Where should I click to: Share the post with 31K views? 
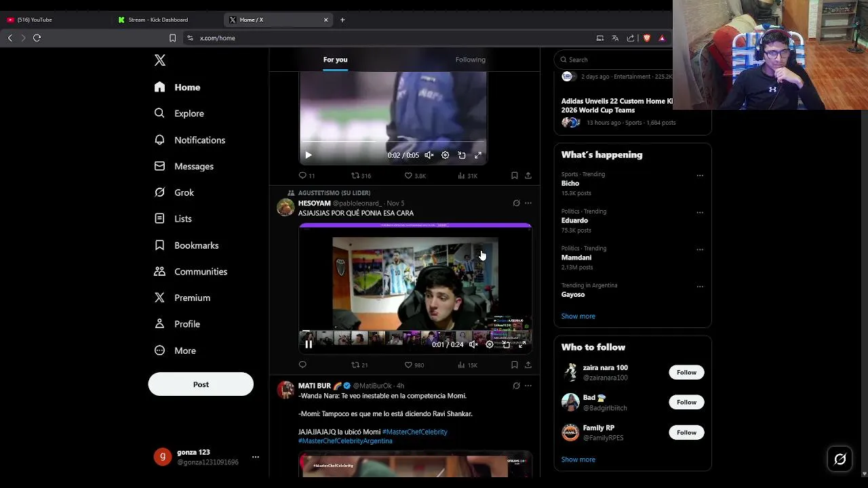pos(528,176)
